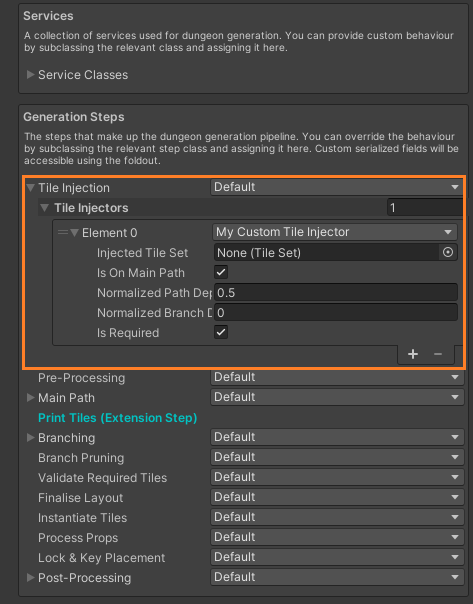The height and width of the screenshot is (604, 473).
Task: Remove the selected tile injector element
Action: [x=438, y=354]
